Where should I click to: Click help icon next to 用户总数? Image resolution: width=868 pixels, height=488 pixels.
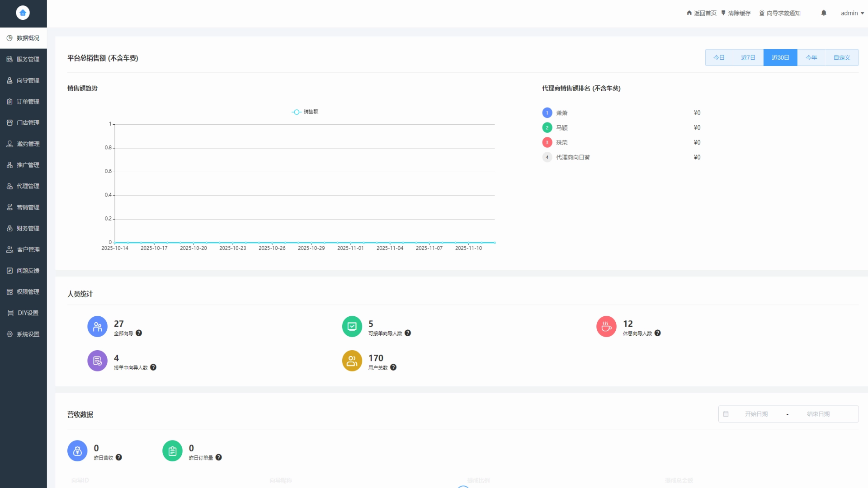point(393,367)
